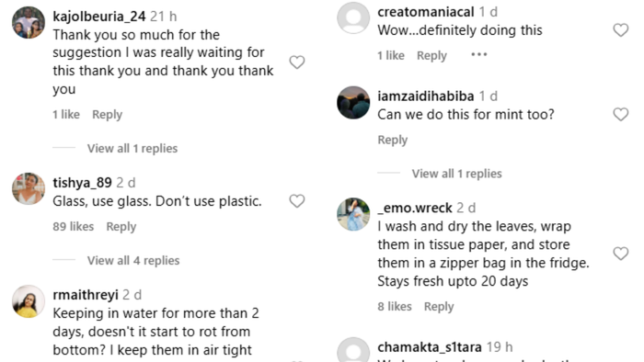This screenshot has height=362, width=644.
Task: Like tishya_89's glass comment heart icon
Action: pyautogui.click(x=297, y=201)
